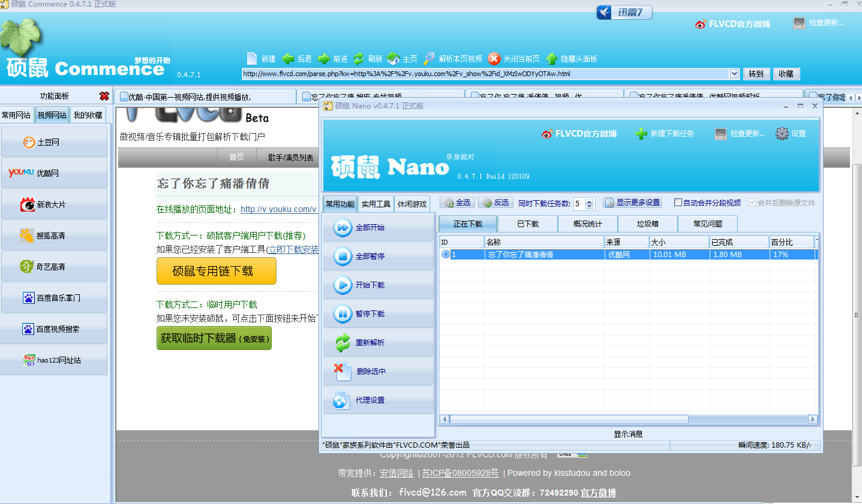Click 暂停下载 in Nano window
The height and width of the screenshot is (504, 862).
pyautogui.click(x=378, y=314)
